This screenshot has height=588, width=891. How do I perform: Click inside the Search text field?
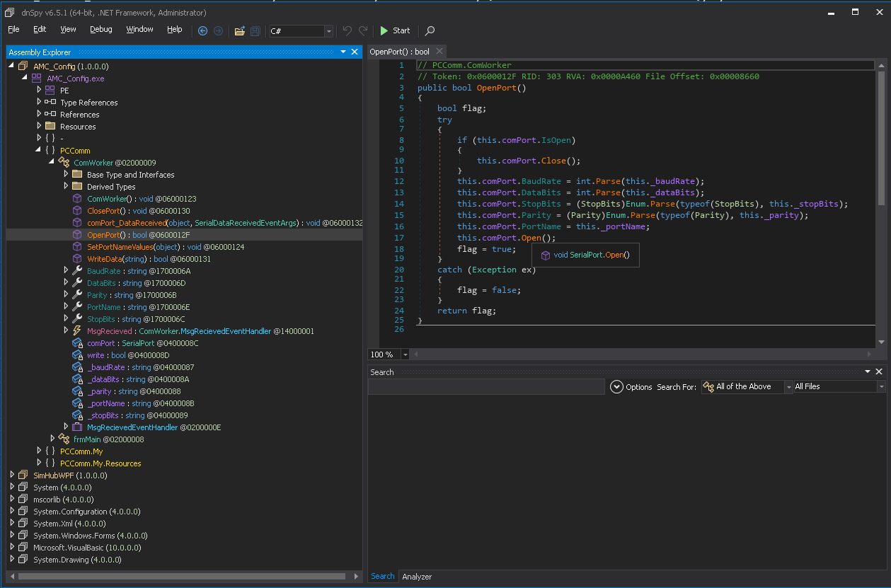pos(485,387)
